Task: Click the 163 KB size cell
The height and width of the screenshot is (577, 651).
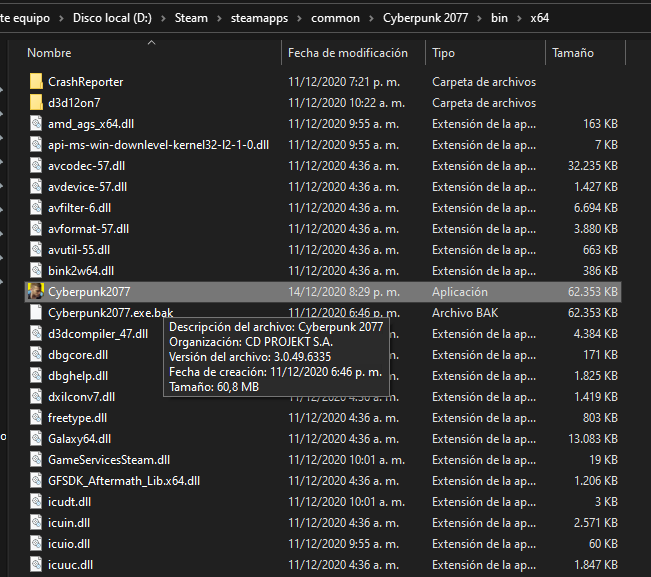Action: tap(600, 124)
